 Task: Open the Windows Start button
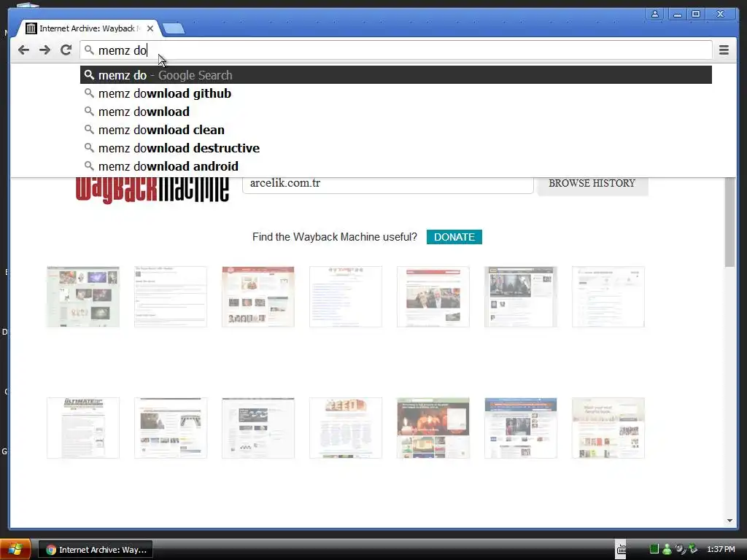click(x=15, y=550)
